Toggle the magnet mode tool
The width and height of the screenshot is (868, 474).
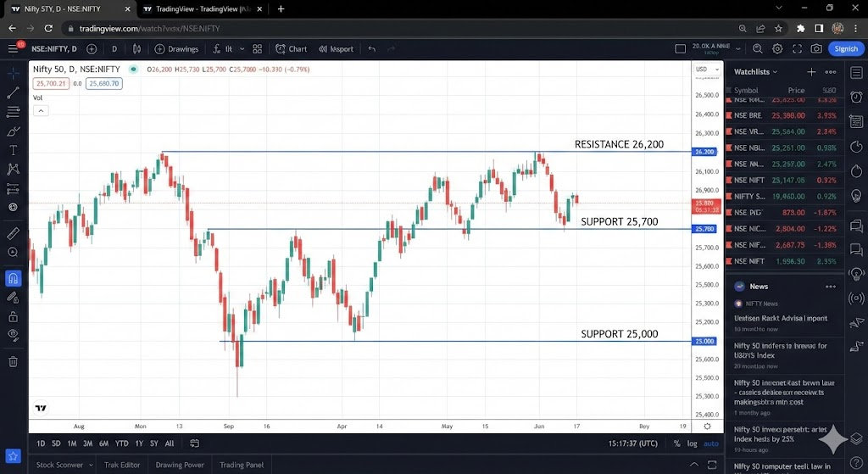coord(14,278)
